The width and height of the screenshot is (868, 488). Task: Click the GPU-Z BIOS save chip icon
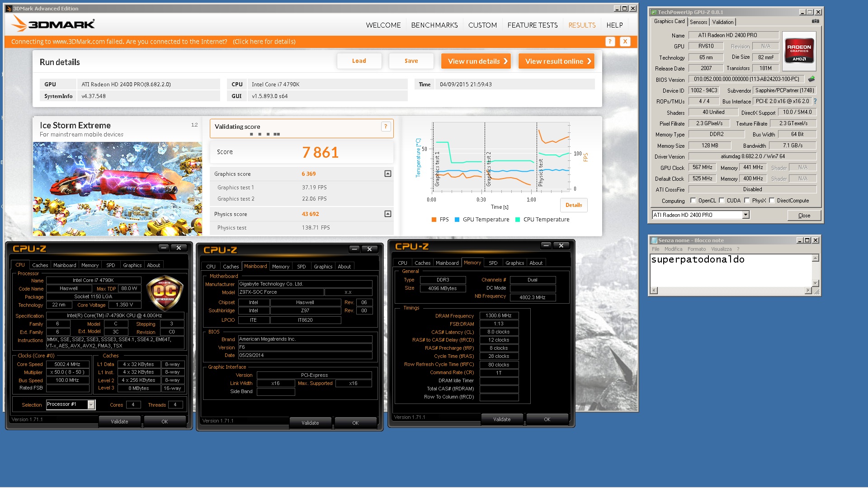click(811, 79)
